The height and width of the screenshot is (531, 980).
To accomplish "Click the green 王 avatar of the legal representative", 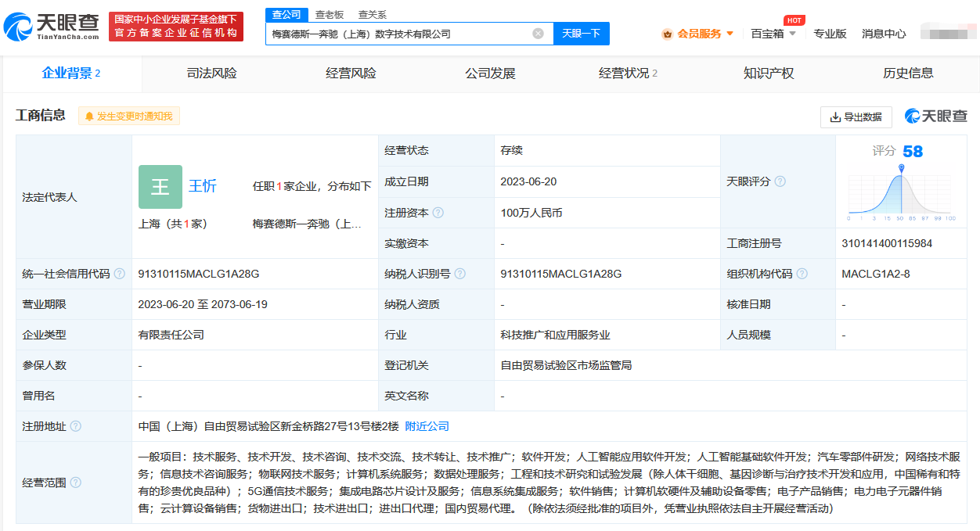I will 160,187.
